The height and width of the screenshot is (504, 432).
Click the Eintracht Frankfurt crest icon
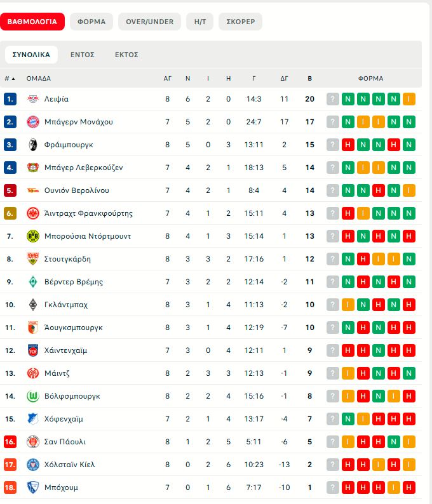[33, 213]
